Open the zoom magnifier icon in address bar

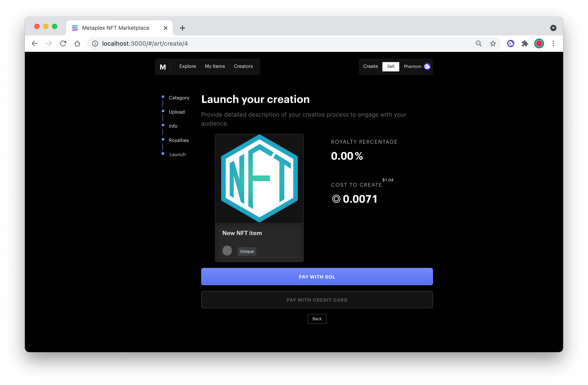(x=479, y=44)
